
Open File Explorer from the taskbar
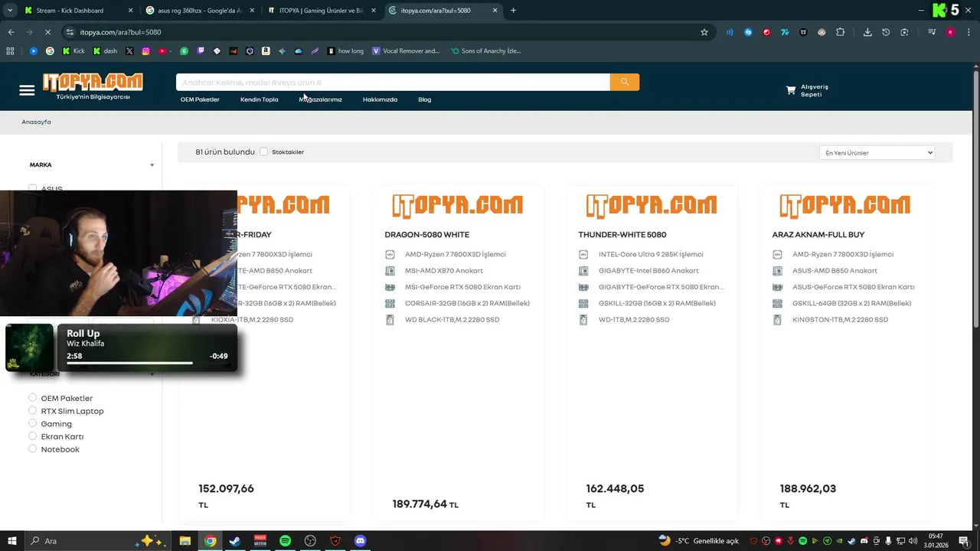[185, 541]
